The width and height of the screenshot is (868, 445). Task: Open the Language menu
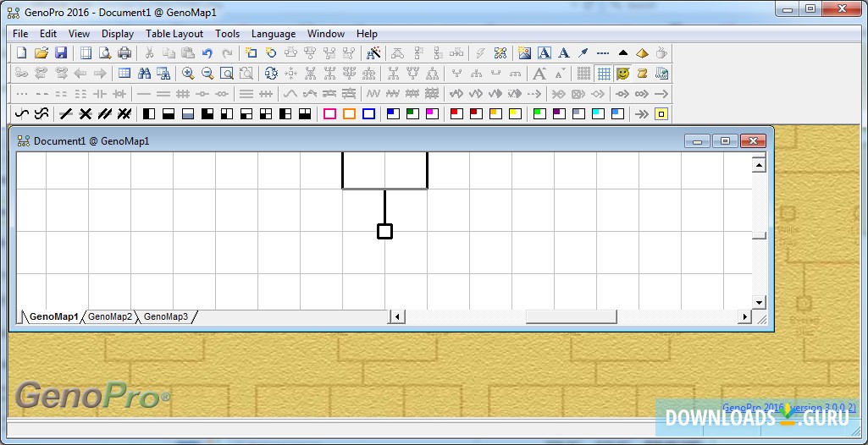click(x=273, y=34)
